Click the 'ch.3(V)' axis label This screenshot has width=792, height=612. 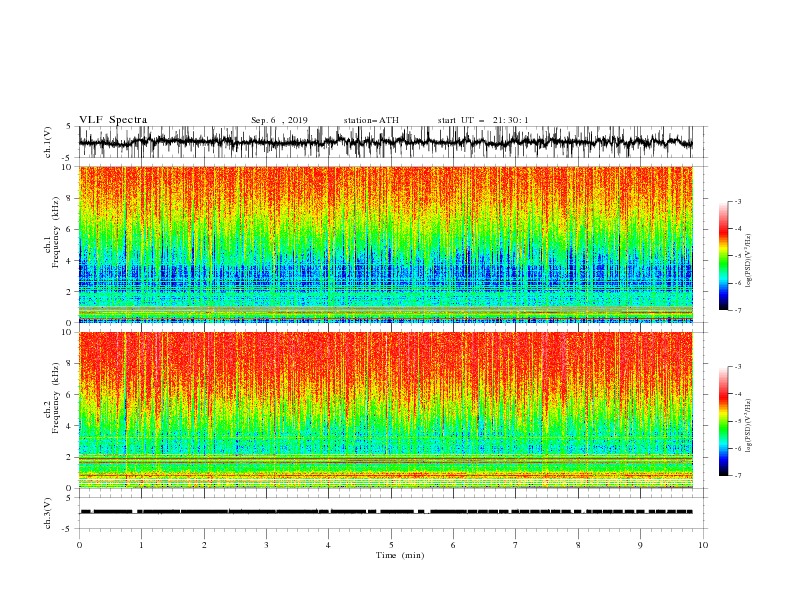[x=48, y=513]
